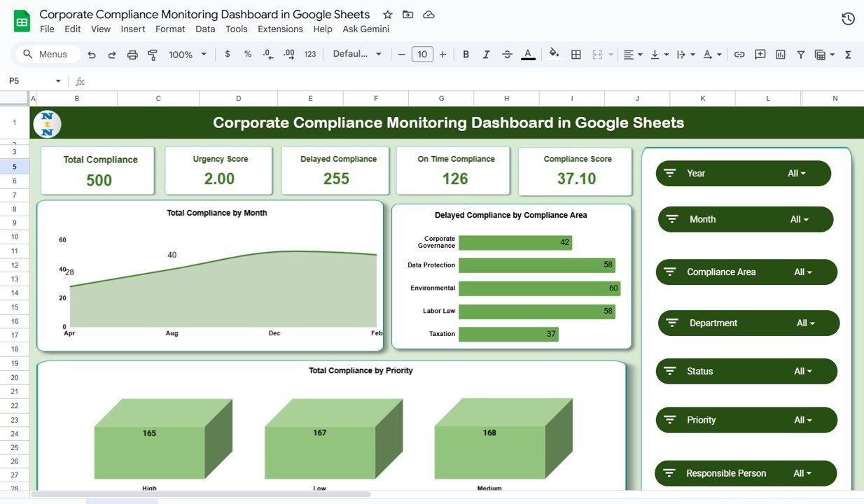Format selection as percent

[x=246, y=54]
